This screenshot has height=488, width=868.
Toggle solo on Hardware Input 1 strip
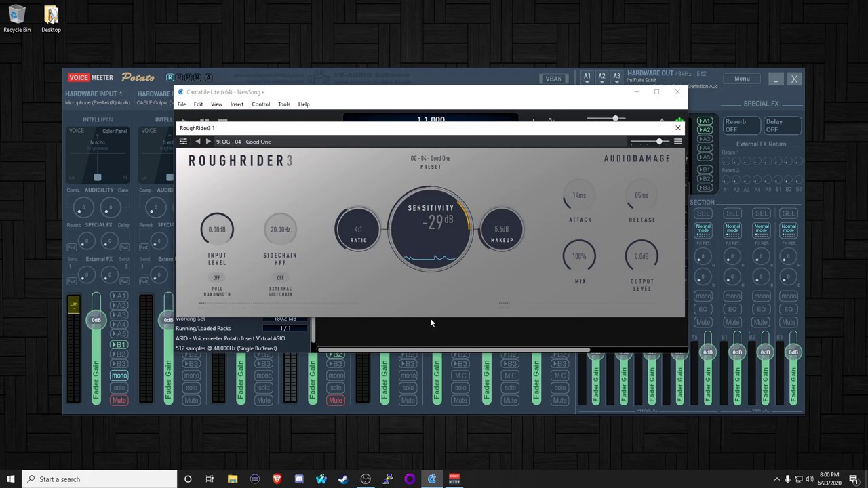(119, 388)
